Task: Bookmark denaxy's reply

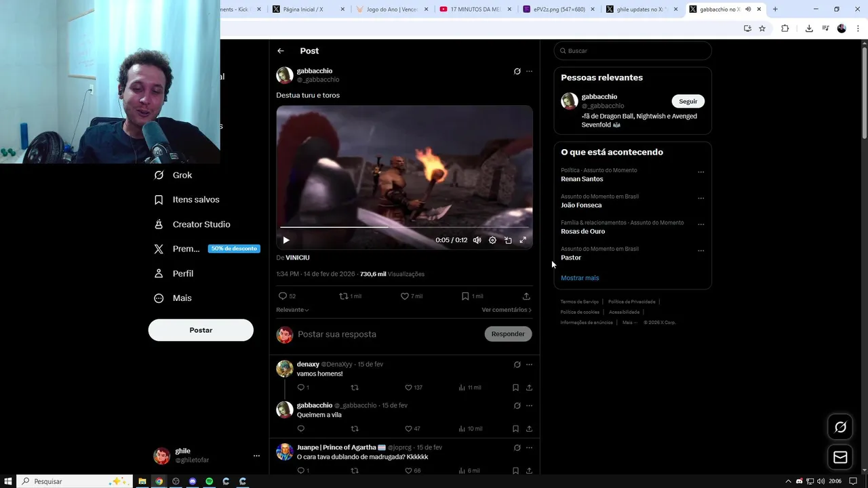Action: pyautogui.click(x=515, y=388)
